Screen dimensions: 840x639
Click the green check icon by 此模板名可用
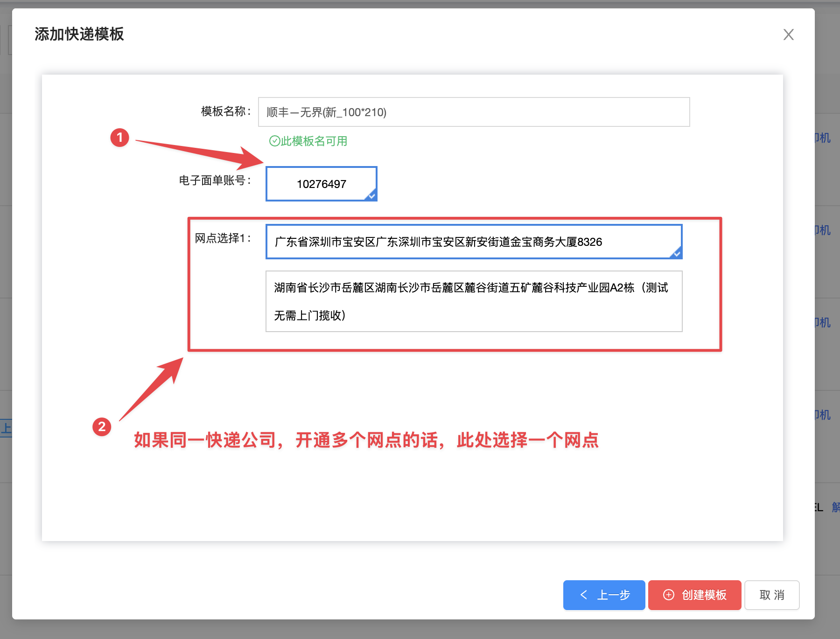(274, 141)
